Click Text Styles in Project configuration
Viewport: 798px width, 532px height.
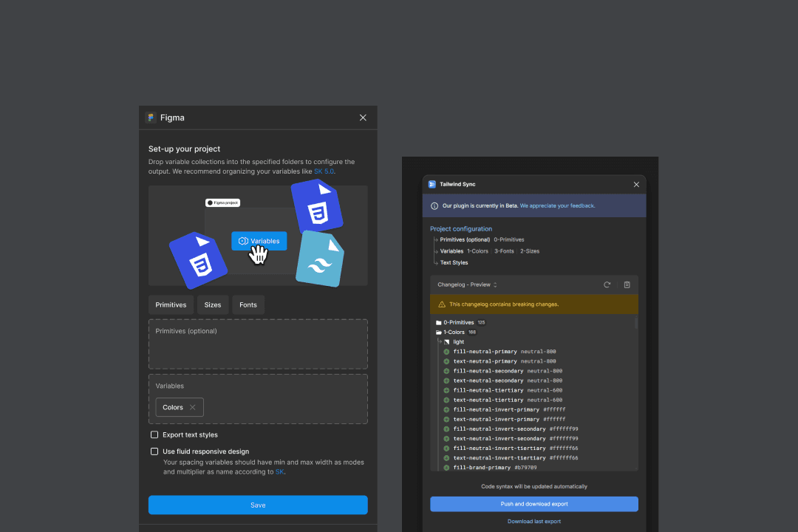(454, 263)
